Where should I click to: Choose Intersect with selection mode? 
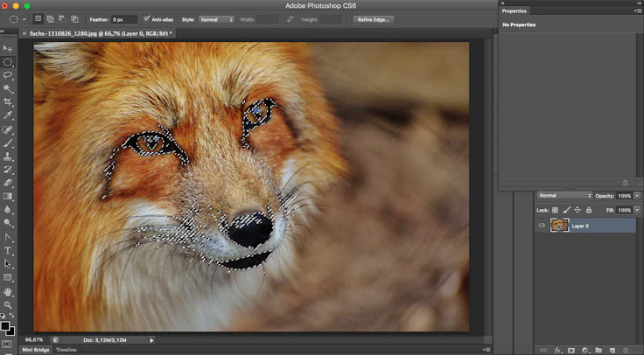74,19
